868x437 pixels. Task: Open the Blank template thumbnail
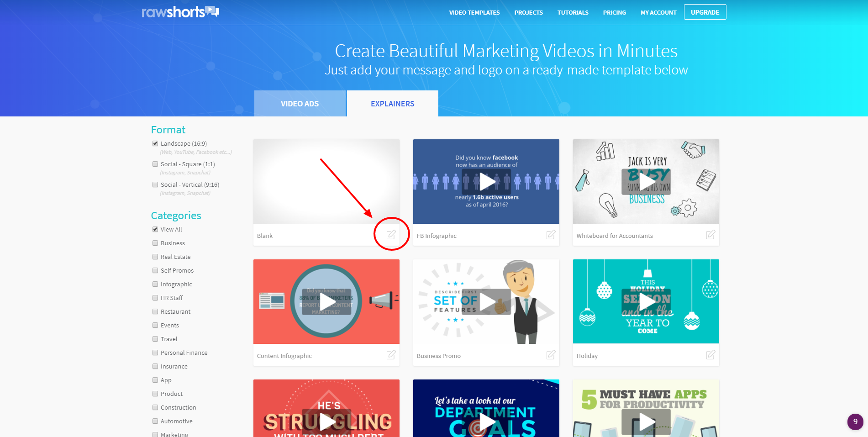(326, 182)
